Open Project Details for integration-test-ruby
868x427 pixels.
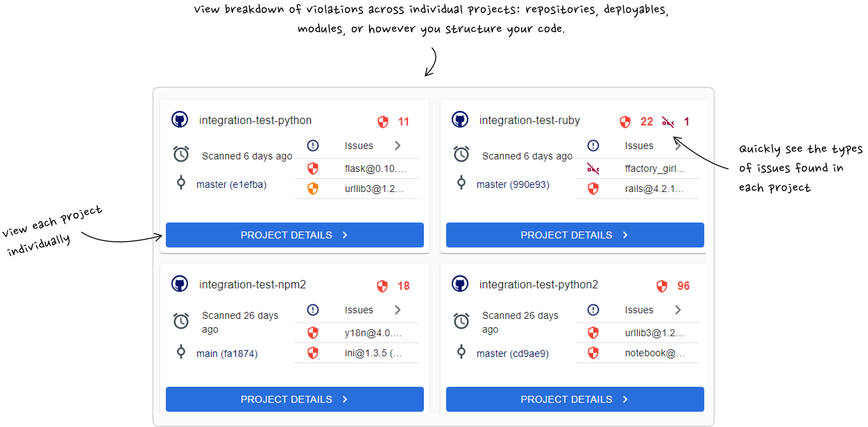point(575,235)
